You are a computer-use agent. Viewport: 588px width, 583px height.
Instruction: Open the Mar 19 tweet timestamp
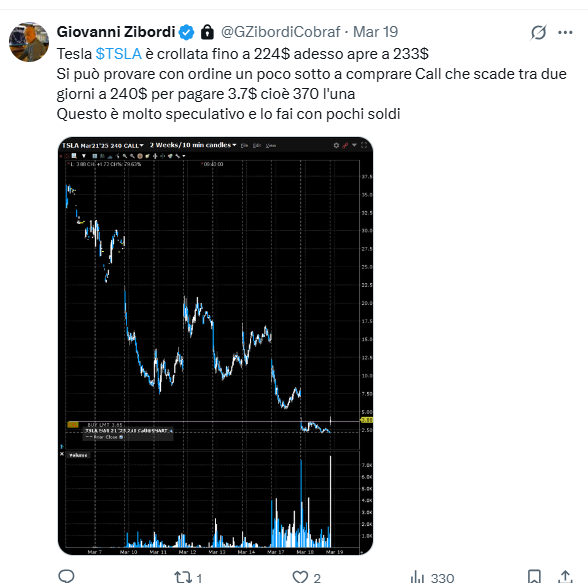375,32
